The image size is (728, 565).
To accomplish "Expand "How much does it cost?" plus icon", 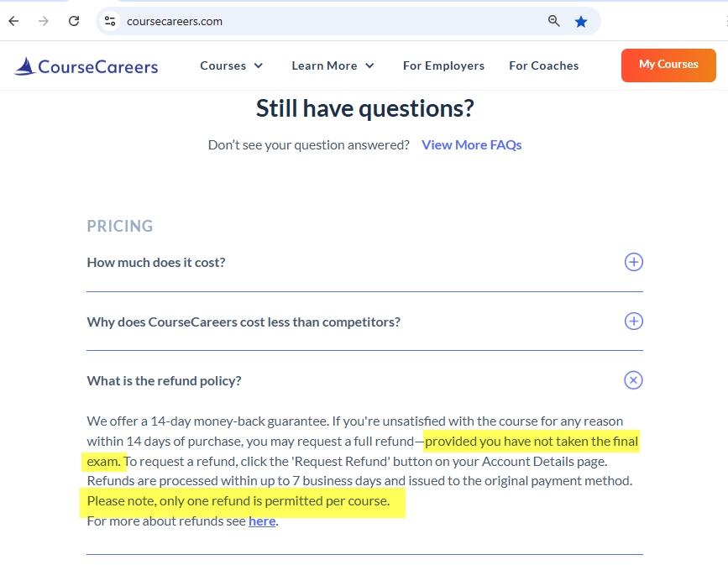I will pos(634,262).
